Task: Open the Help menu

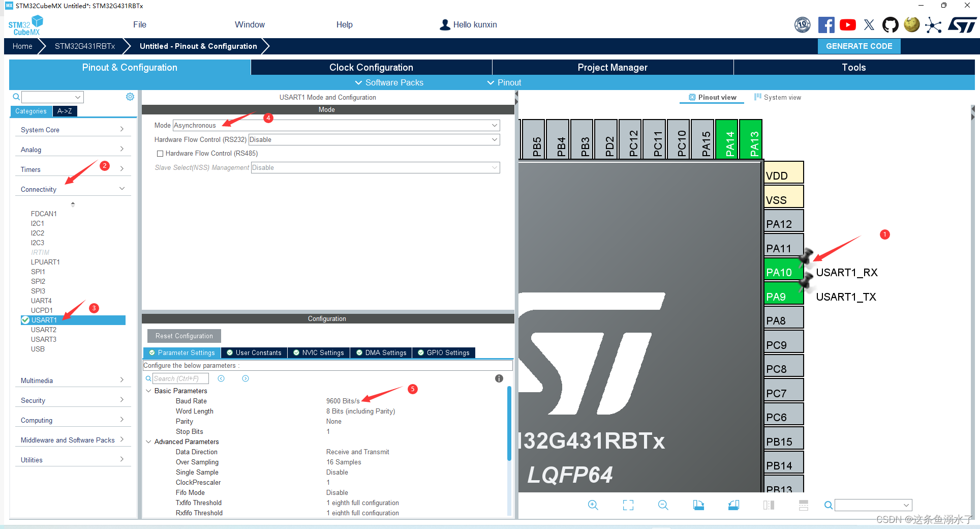Action: pos(344,24)
